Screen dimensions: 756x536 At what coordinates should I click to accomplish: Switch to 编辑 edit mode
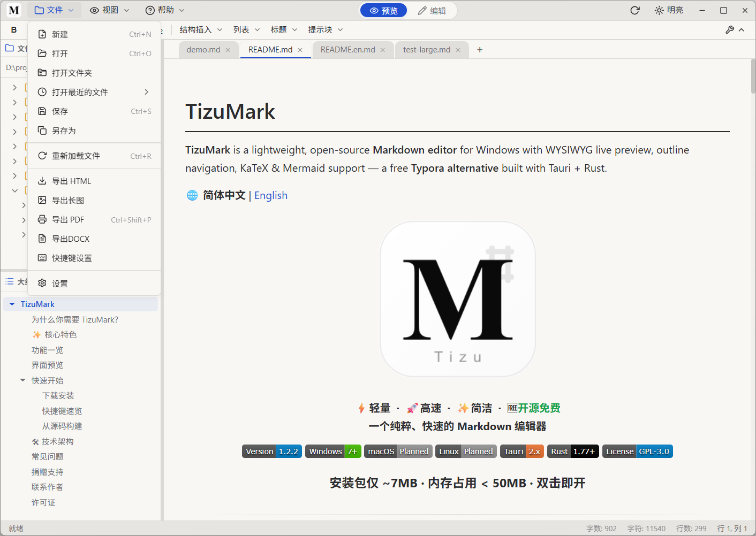click(x=432, y=10)
